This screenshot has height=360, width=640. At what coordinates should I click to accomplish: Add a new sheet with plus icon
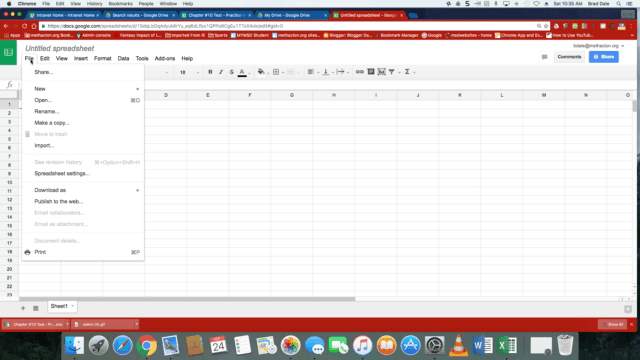(23, 308)
